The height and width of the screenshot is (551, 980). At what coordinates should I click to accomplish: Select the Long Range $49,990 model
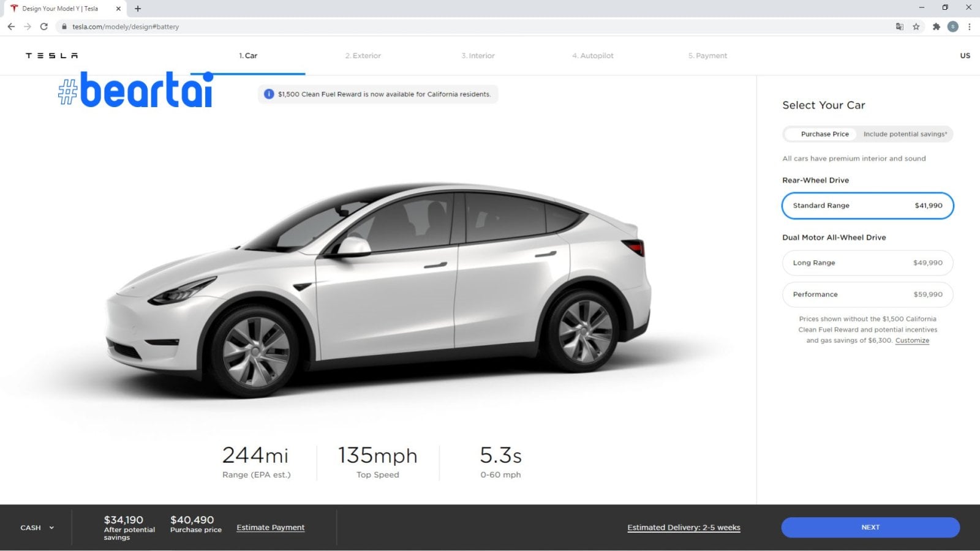point(867,263)
